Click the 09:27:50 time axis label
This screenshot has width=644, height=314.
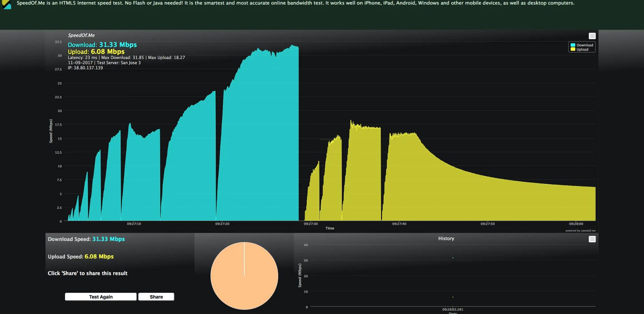(x=487, y=224)
